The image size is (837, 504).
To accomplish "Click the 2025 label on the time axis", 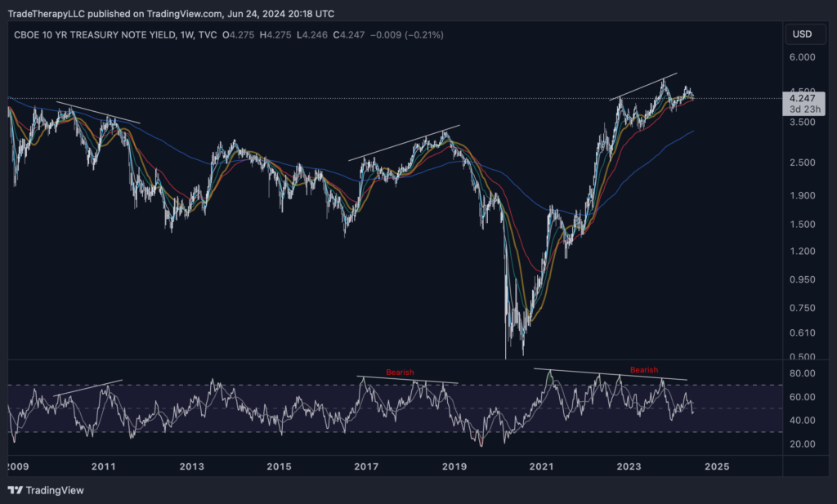I will (716, 466).
